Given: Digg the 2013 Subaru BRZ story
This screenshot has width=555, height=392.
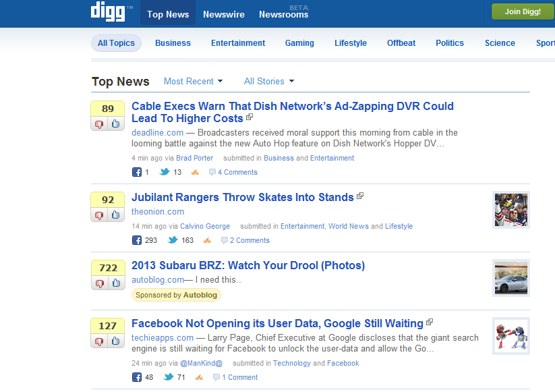Looking at the screenshot, I should (x=116, y=283).
